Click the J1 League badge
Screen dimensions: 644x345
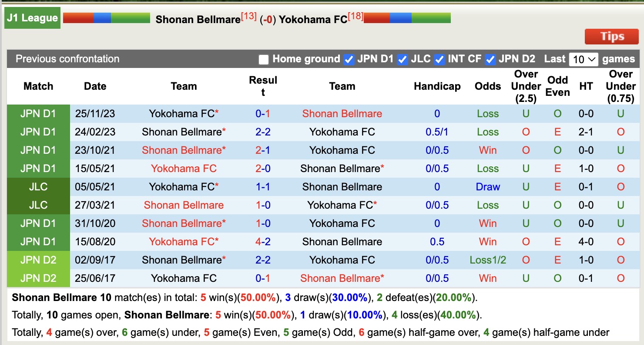click(x=32, y=18)
